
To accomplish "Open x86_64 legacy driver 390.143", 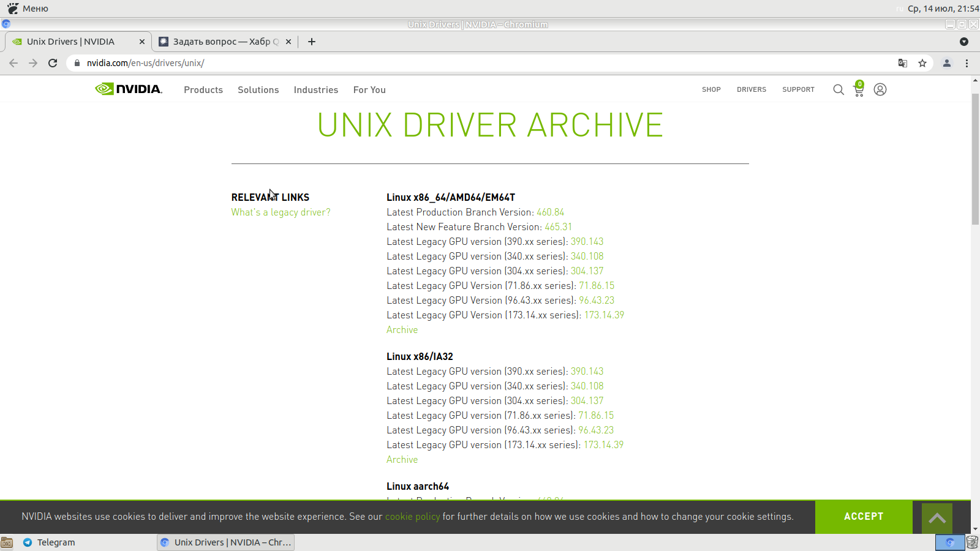I will pos(587,242).
